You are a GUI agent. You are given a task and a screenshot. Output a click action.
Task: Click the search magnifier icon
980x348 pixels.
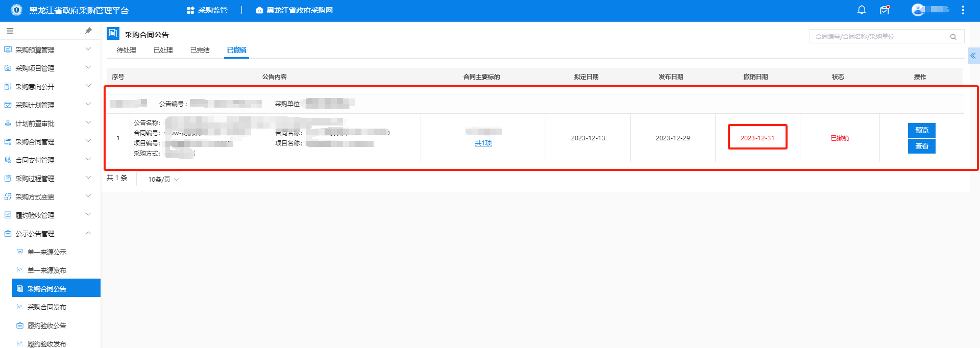[x=953, y=37]
